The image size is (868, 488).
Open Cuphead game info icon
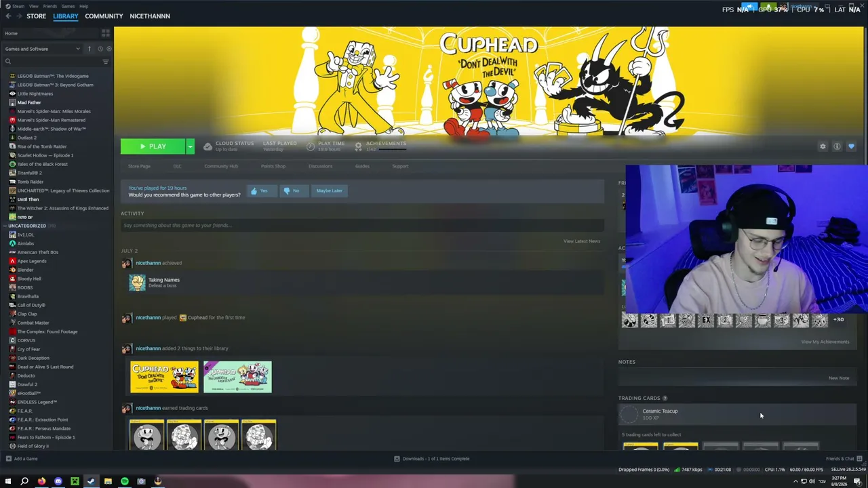[x=837, y=146]
